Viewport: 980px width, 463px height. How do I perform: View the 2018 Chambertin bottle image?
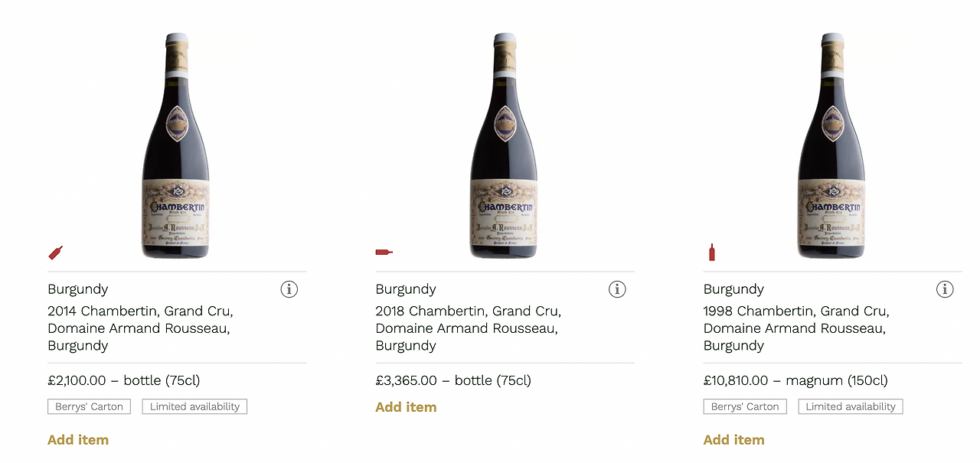[504, 145]
